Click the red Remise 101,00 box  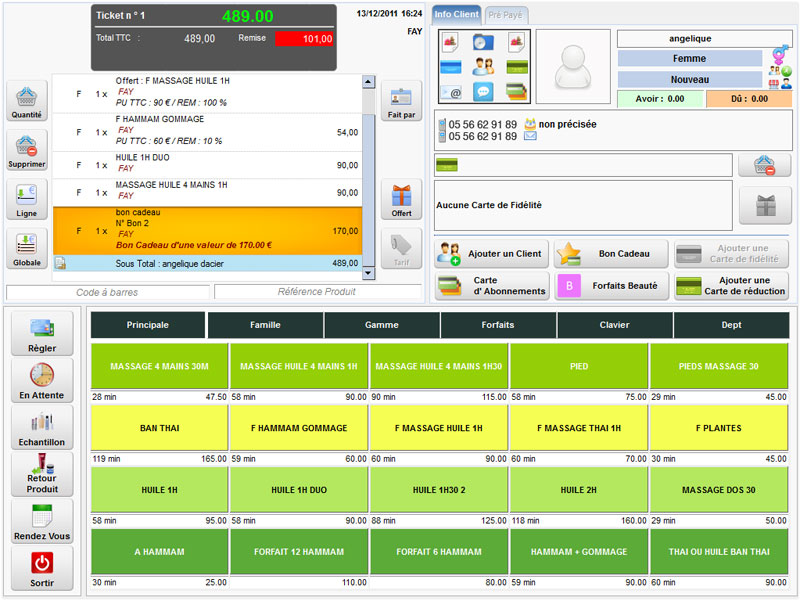click(304, 39)
